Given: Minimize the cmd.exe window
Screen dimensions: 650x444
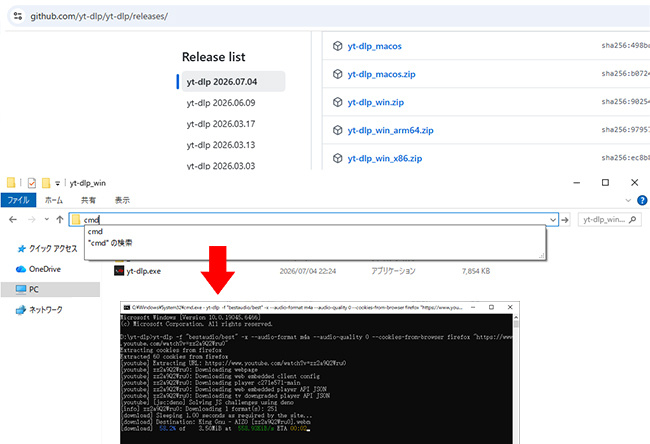Looking at the screenshot, I should point(473,307).
